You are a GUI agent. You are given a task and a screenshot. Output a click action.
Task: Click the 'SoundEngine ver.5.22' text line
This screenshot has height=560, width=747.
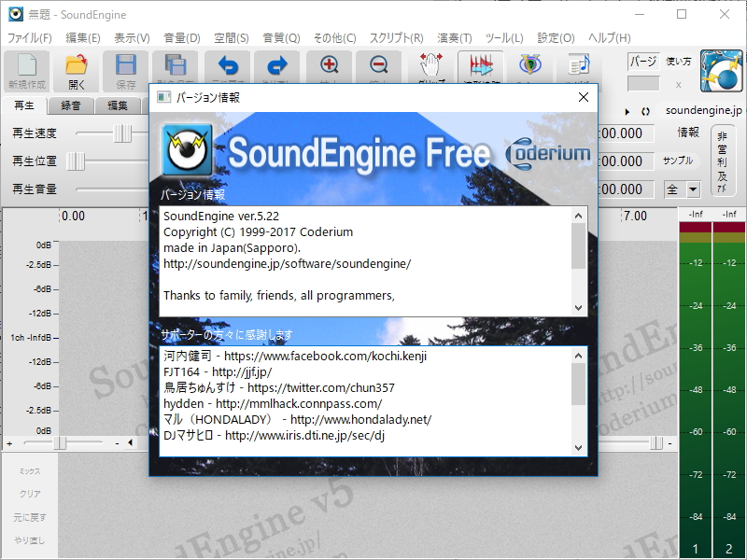coord(221,217)
